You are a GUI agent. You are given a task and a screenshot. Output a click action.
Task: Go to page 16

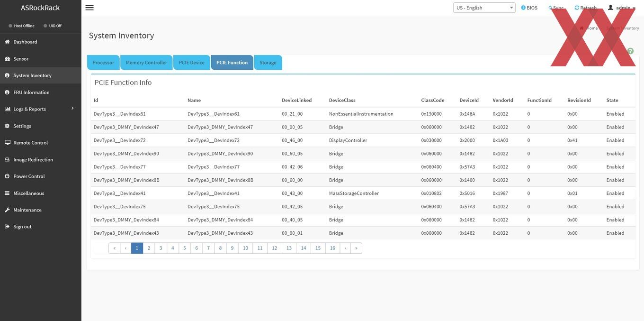332,248
